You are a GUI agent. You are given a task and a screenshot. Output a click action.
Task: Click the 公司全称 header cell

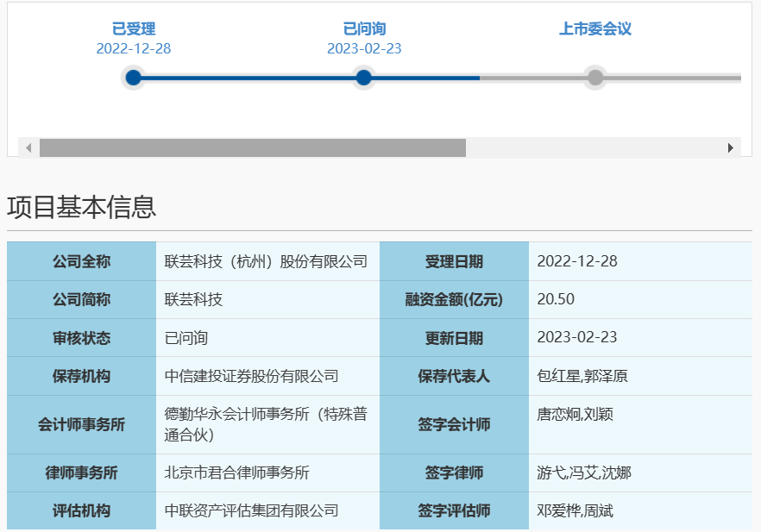[81, 261]
